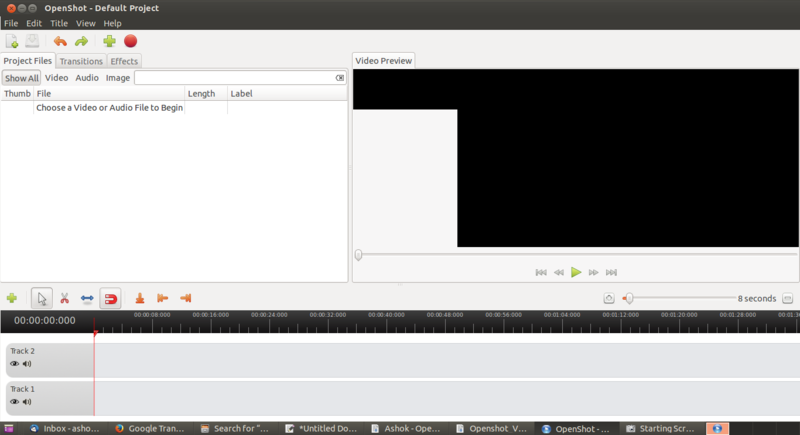Viewport: 800px width, 435px height.
Task: Click the rewind button
Action: point(559,272)
